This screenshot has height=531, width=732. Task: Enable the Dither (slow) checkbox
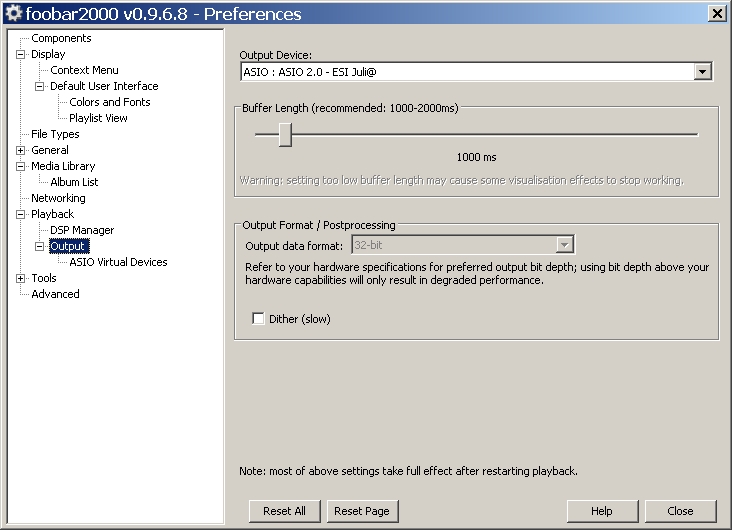point(259,319)
